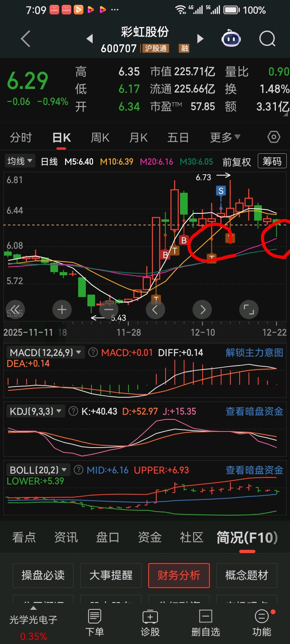The width and height of the screenshot is (290, 644).
Task: Open KDJ(9,3,3) indicator dropdown
Action: click(35, 411)
